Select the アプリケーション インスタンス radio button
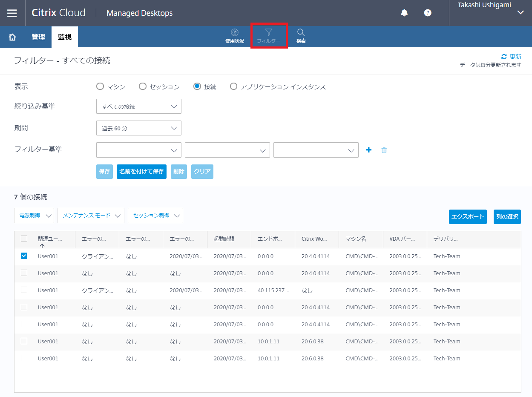Screen dimensions: 532x397 pyautogui.click(x=233, y=86)
